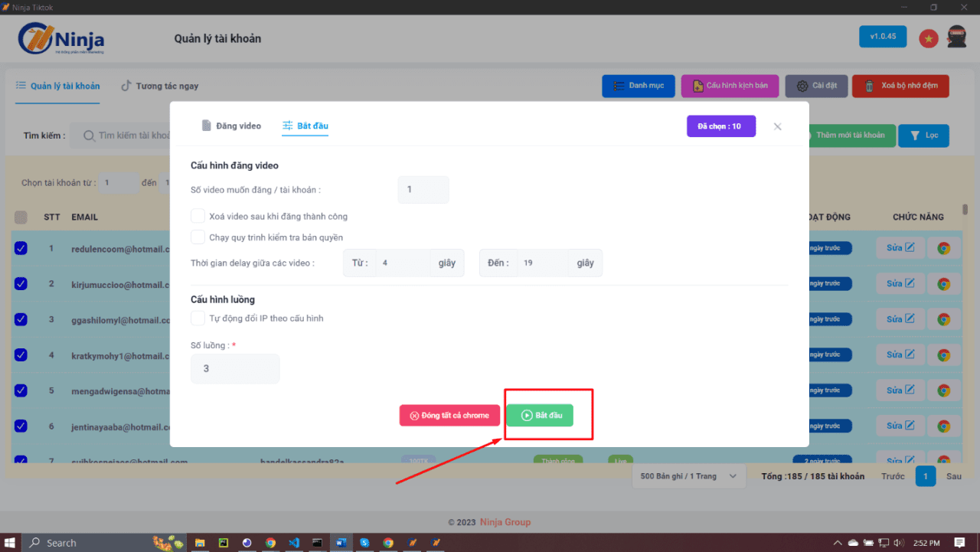
Task: Close the video posting dialog
Action: [777, 126]
